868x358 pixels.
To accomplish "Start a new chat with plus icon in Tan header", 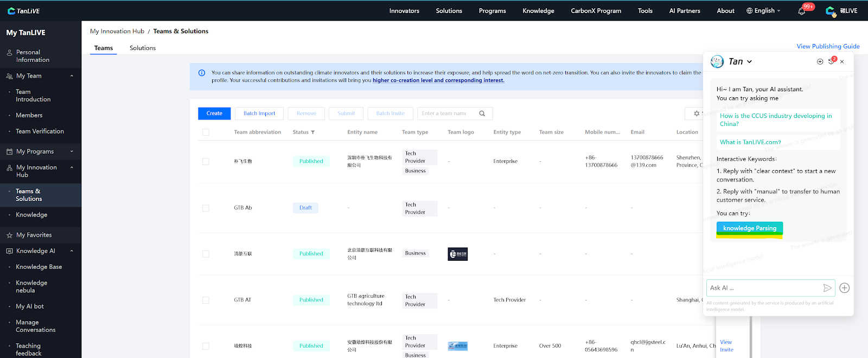I will point(820,62).
